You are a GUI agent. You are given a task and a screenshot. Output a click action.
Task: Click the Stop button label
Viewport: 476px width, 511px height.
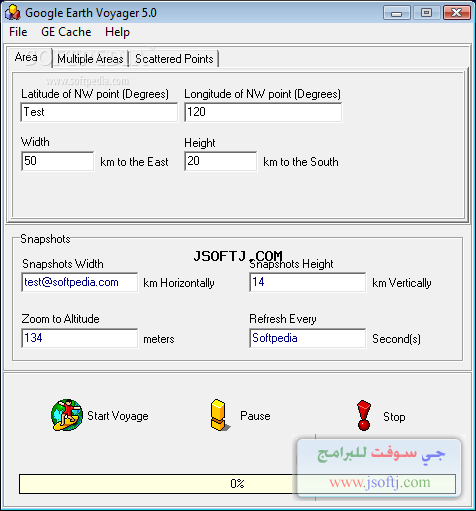pos(394,417)
